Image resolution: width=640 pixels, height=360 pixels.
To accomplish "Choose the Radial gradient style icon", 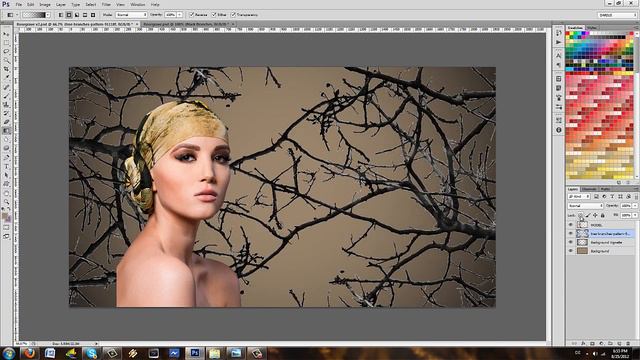I will coord(69,15).
